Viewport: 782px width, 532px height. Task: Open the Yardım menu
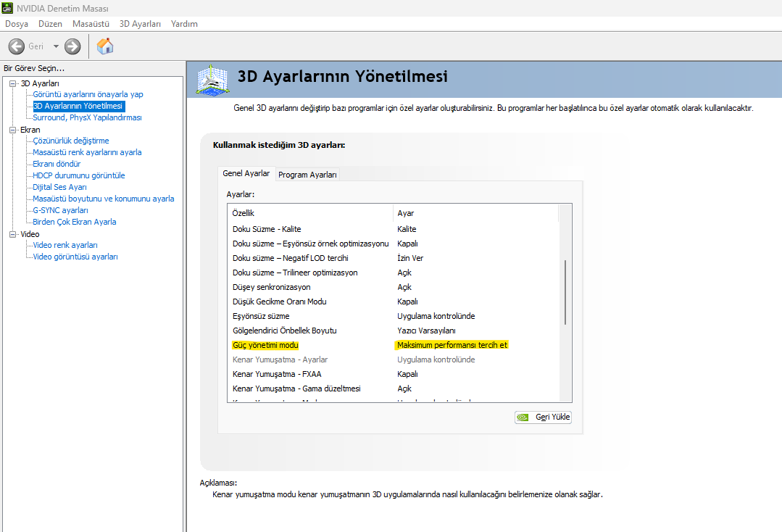click(x=184, y=24)
